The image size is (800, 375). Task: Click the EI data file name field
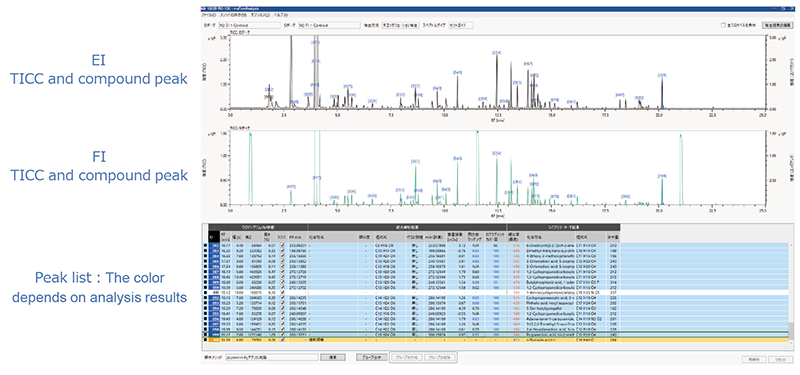point(249,25)
